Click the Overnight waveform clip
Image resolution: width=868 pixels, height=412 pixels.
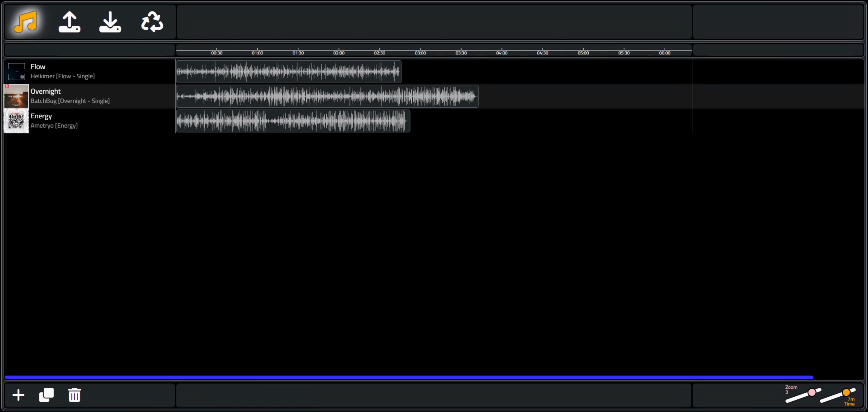click(x=327, y=96)
